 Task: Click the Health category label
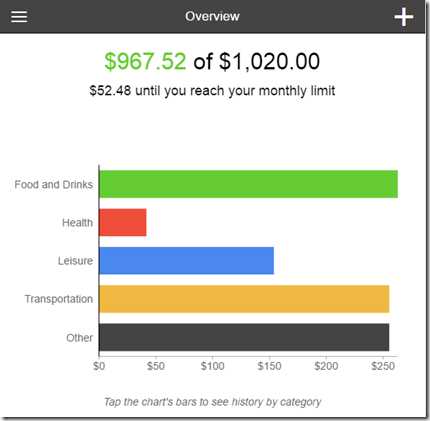point(77,222)
